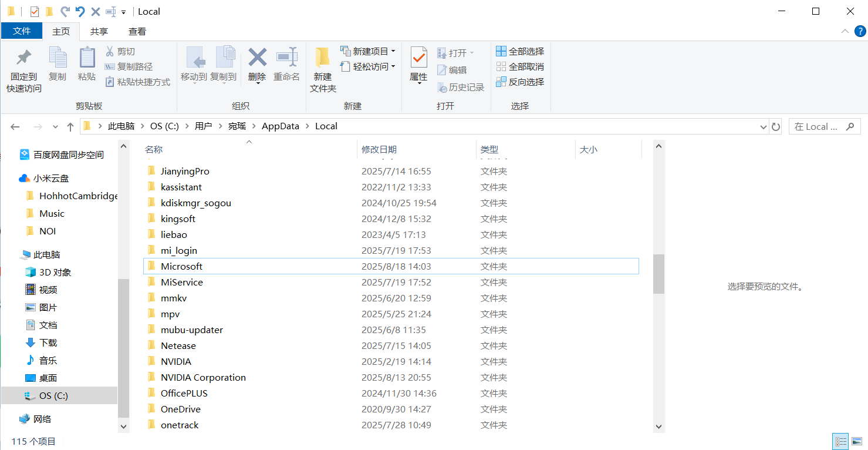
Task: Click the Copy (复制) ribbon icon
Action: tap(58, 58)
